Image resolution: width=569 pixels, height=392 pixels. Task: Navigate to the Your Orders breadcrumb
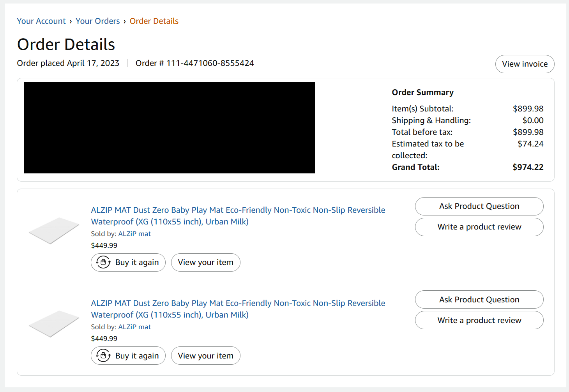tap(97, 21)
